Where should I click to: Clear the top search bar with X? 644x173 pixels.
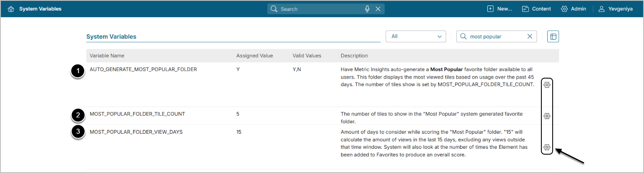click(x=378, y=9)
